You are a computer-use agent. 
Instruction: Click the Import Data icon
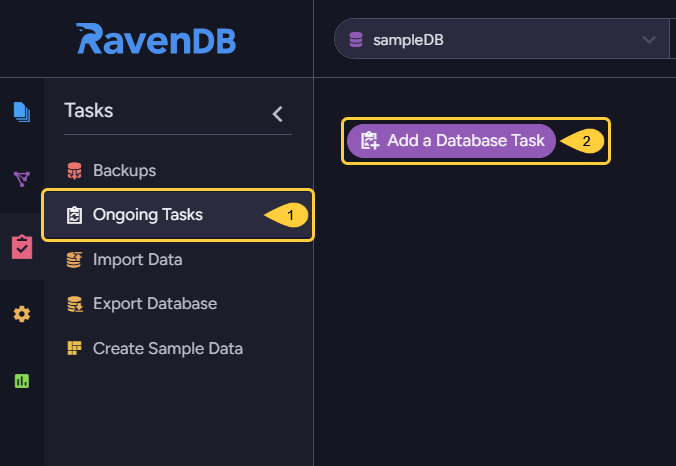(74, 260)
